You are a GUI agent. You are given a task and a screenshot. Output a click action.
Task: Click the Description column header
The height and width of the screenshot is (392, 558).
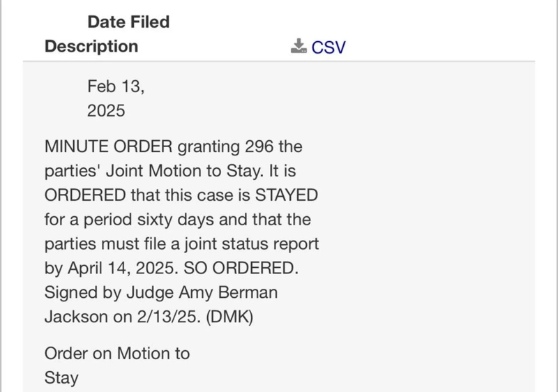coord(91,46)
